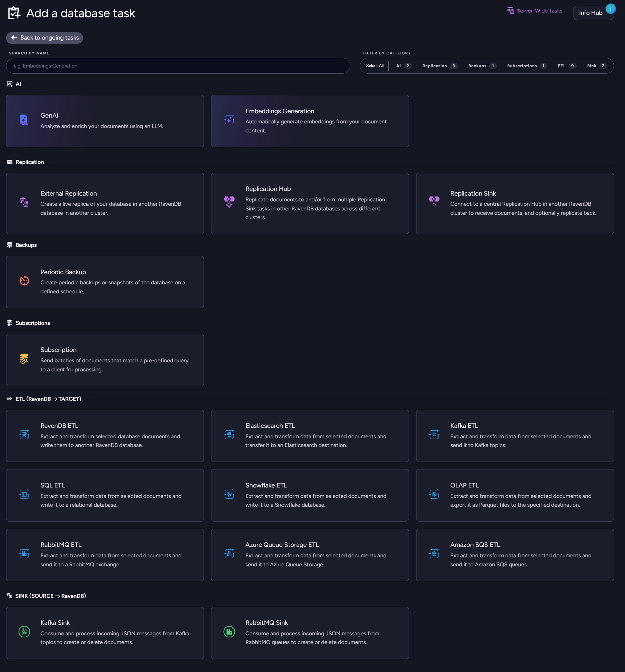
Task: Toggle the ETL category filter
Action: coord(567,65)
